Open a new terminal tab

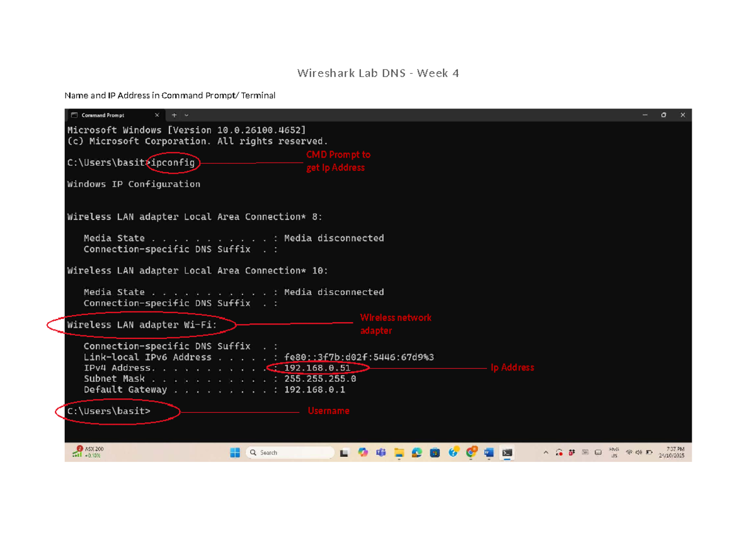(175, 115)
